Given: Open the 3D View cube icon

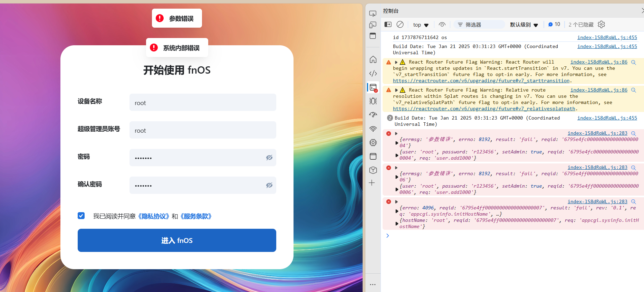Looking at the screenshot, I should pos(373,170).
